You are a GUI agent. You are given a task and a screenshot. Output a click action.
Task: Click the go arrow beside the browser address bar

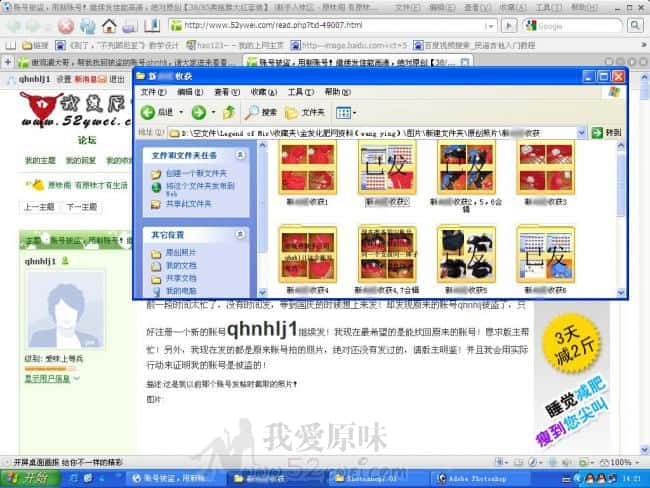click(509, 26)
